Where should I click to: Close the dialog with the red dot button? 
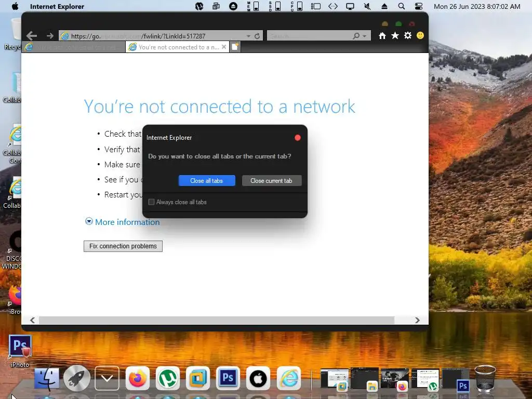(298, 137)
